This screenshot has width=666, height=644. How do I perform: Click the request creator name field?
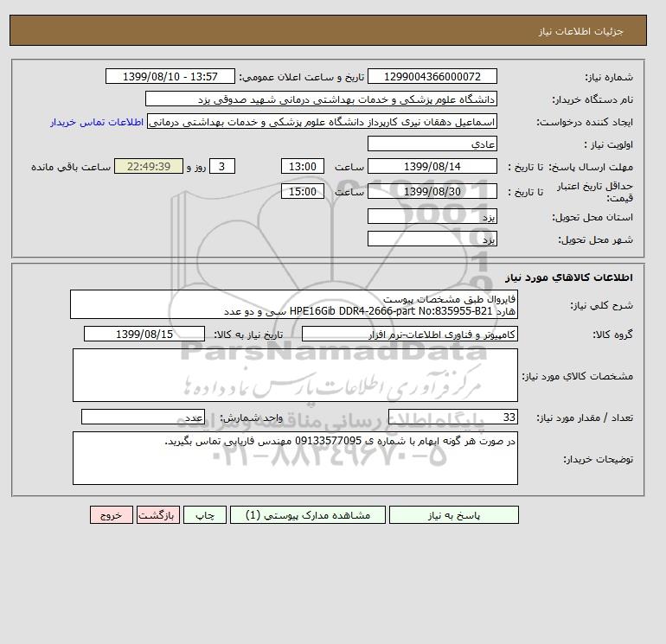322,122
